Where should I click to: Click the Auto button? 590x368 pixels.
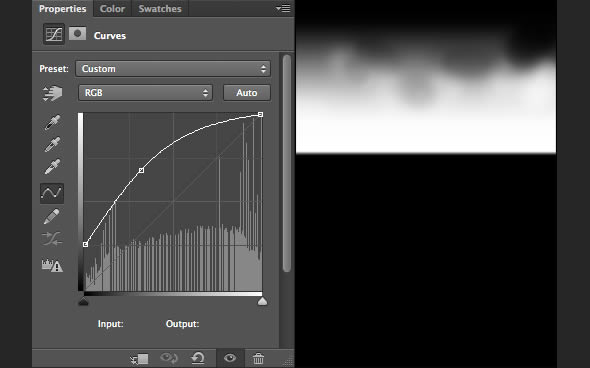tap(247, 93)
